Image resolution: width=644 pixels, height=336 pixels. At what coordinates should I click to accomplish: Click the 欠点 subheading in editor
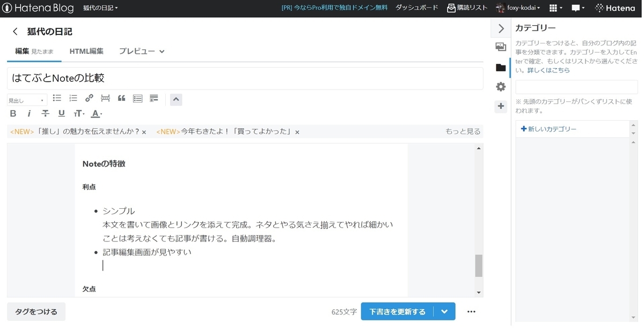[x=89, y=289]
